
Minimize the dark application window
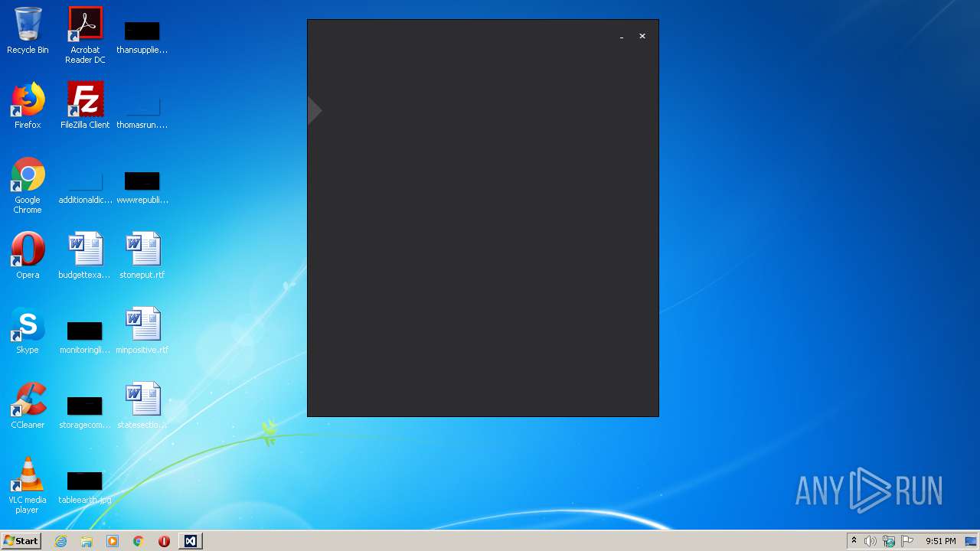click(622, 37)
